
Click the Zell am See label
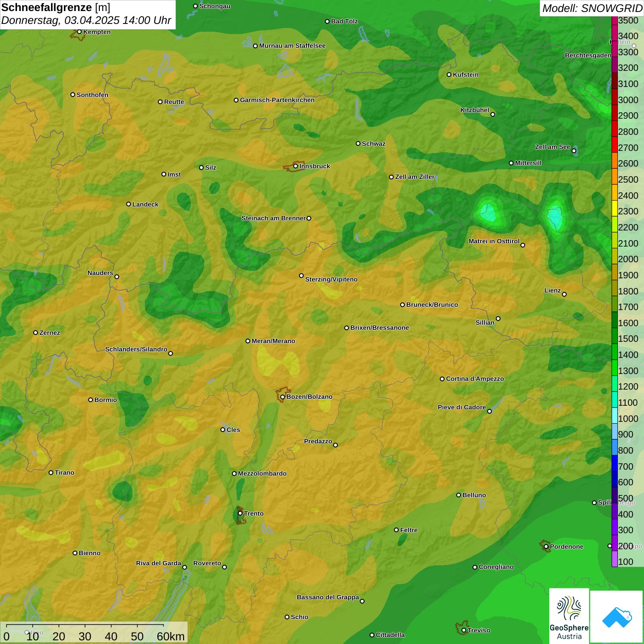click(x=552, y=147)
